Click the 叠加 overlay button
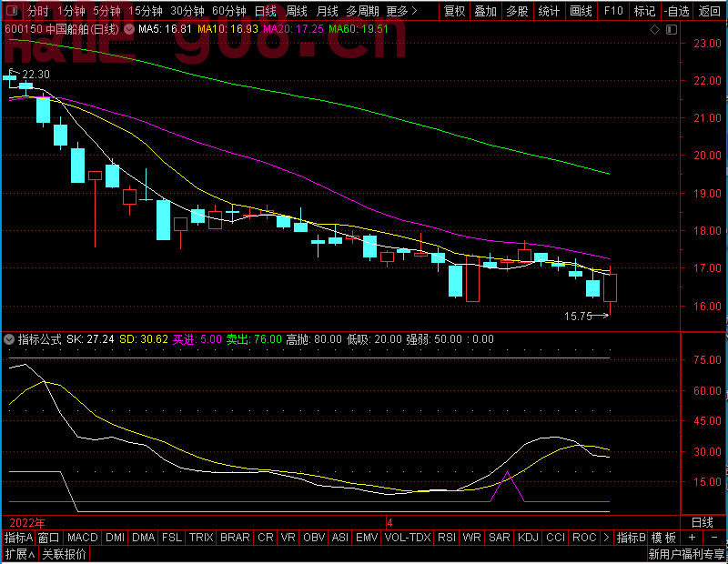Image resolution: width=728 pixels, height=564 pixels. pyautogui.click(x=486, y=11)
